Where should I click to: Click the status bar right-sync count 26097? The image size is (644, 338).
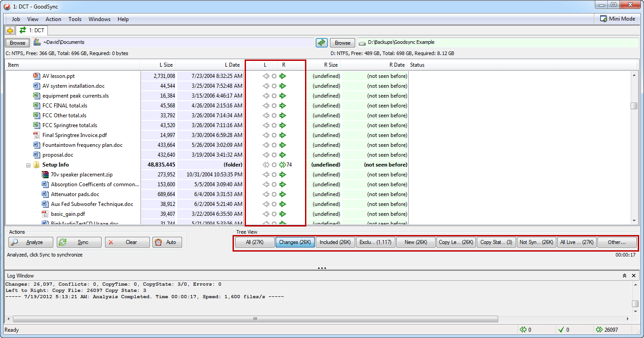coord(607,330)
